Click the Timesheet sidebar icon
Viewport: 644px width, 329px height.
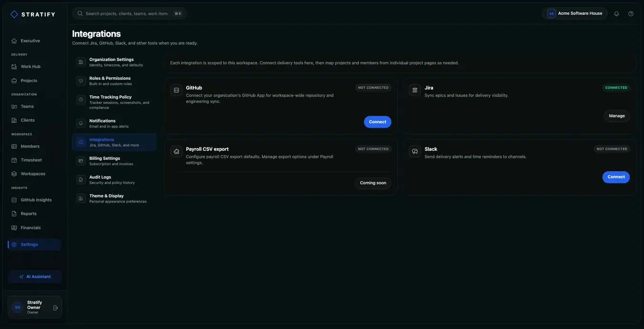[14, 160]
